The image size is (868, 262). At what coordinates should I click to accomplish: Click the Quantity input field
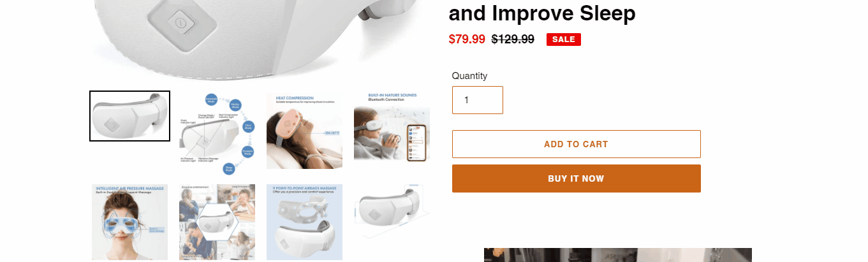[x=478, y=100]
